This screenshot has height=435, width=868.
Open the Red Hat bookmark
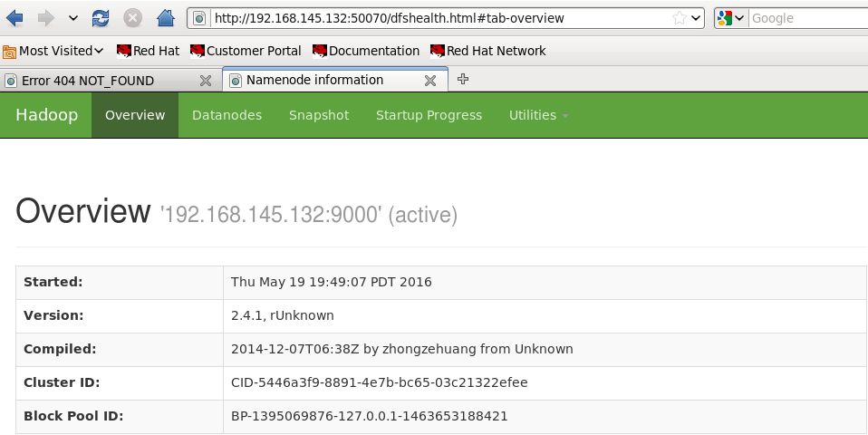149,51
